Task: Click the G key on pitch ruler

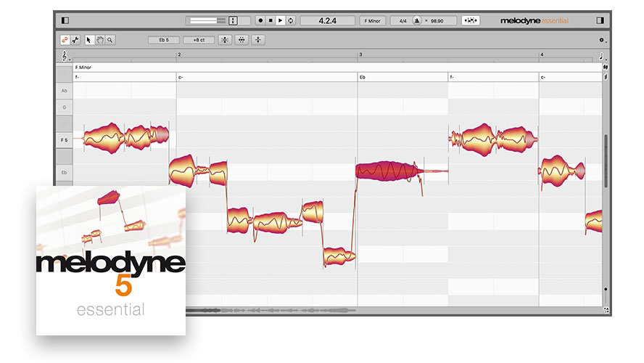Action: 64,107
